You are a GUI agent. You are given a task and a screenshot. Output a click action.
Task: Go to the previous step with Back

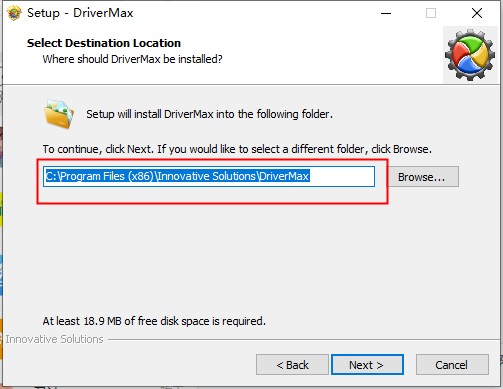coord(292,365)
